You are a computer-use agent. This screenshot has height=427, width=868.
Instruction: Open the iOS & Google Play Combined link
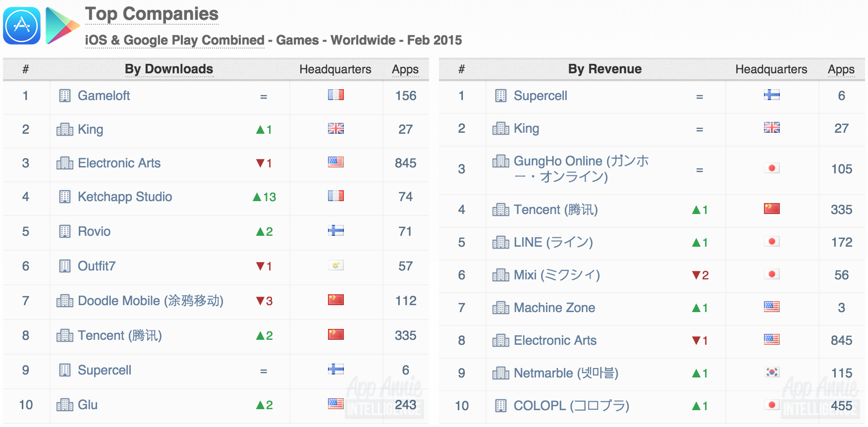pos(174,40)
